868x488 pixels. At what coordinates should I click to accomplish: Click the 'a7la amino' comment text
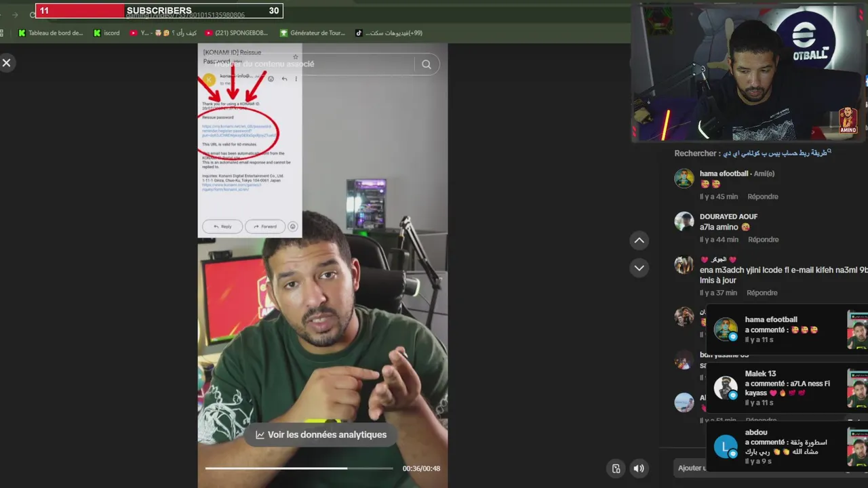725,227
